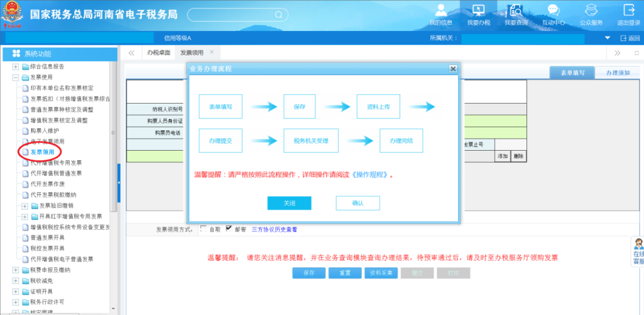
Task: Open 我的信息 profile icon
Action: coord(441,11)
